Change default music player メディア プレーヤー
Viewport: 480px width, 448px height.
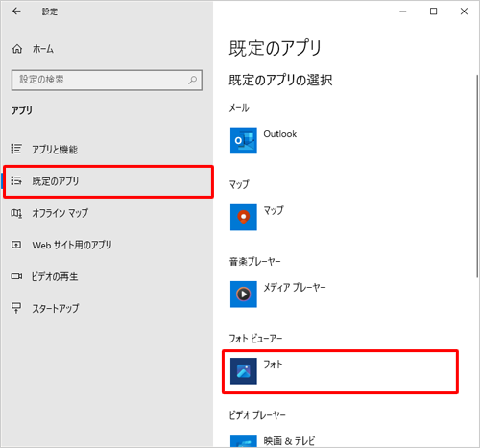tap(295, 288)
